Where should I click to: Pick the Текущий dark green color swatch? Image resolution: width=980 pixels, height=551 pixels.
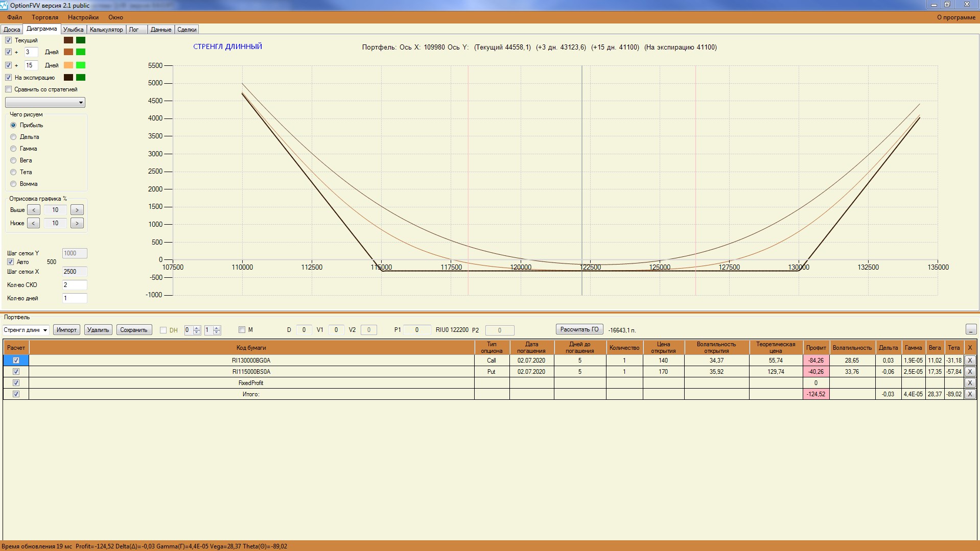click(x=81, y=40)
